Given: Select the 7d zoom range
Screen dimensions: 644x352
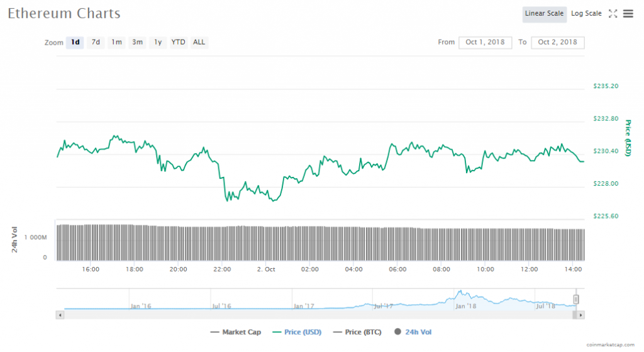Looking at the screenshot, I should click(x=96, y=42).
